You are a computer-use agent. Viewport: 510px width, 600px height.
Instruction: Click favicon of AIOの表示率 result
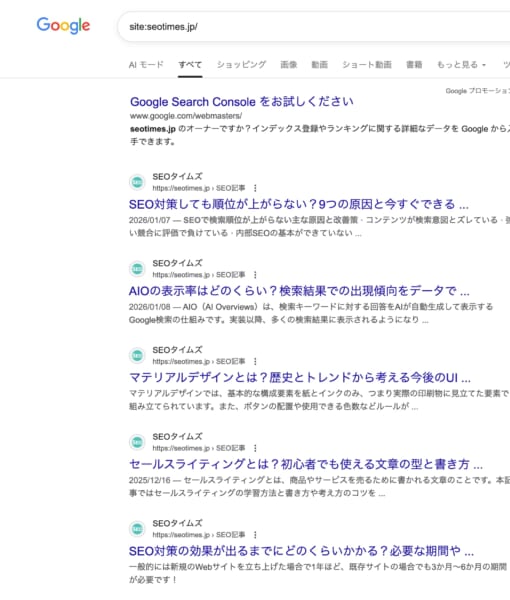(x=137, y=269)
